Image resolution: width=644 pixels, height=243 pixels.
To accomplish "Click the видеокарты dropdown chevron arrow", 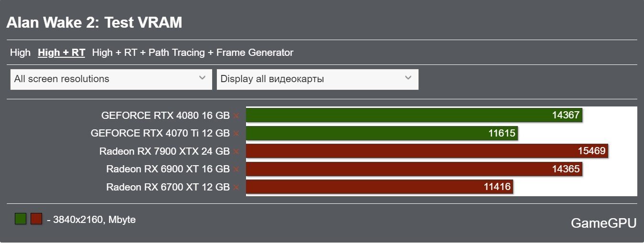I will click(x=408, y=77).
